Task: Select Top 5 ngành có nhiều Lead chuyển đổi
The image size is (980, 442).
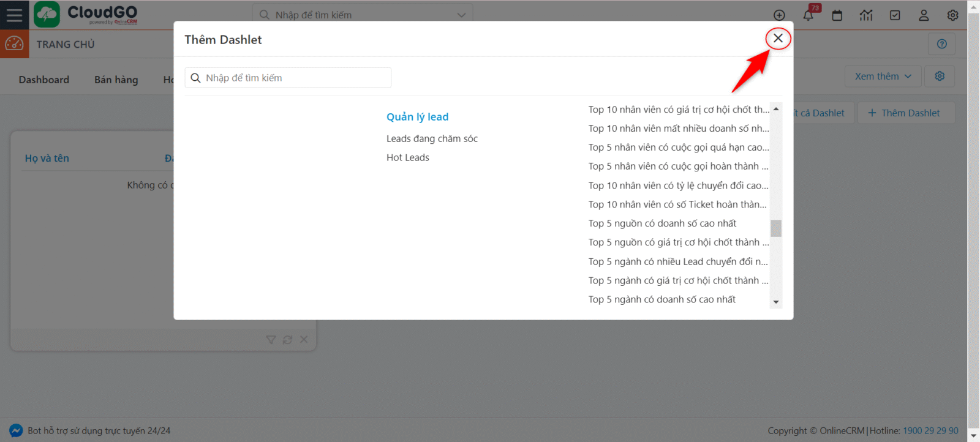Action: [678, 261]
